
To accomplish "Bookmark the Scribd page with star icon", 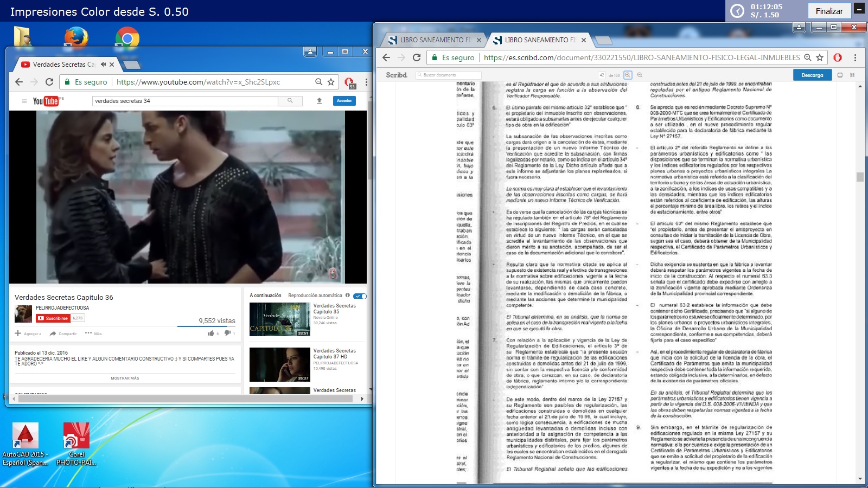I will pos(820,57).
